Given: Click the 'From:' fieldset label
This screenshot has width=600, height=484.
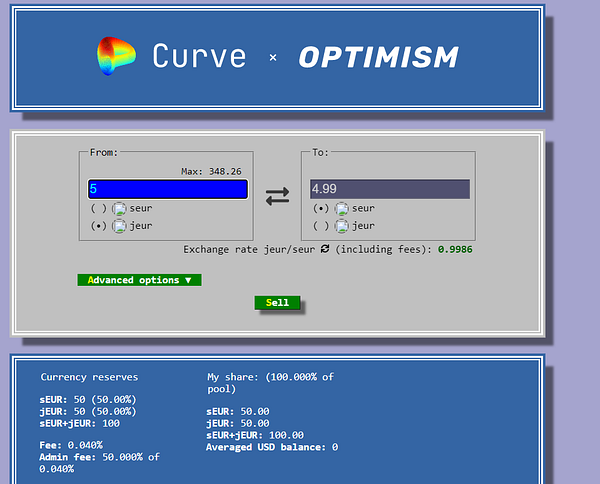Looking at the screenshot, I should coord(104,153).
